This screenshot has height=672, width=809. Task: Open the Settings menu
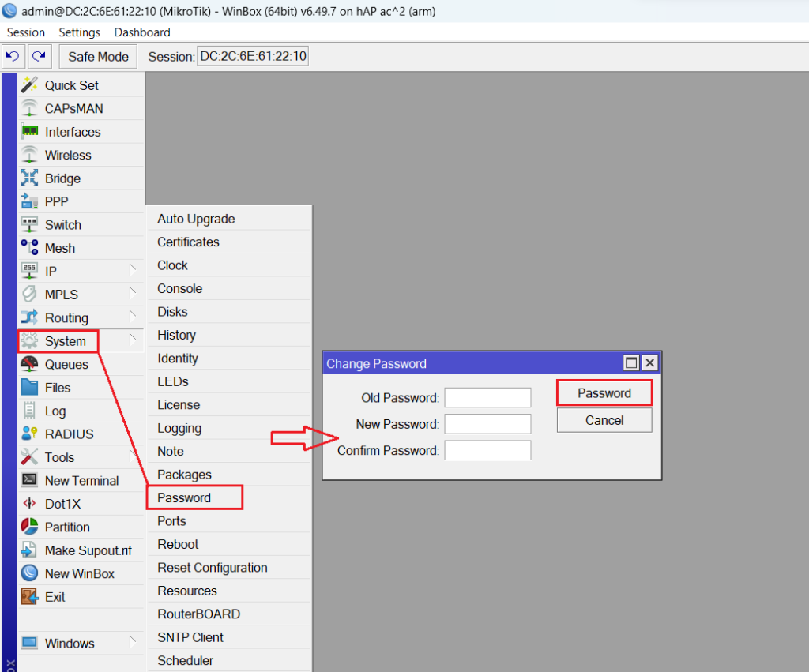(79, 32)
